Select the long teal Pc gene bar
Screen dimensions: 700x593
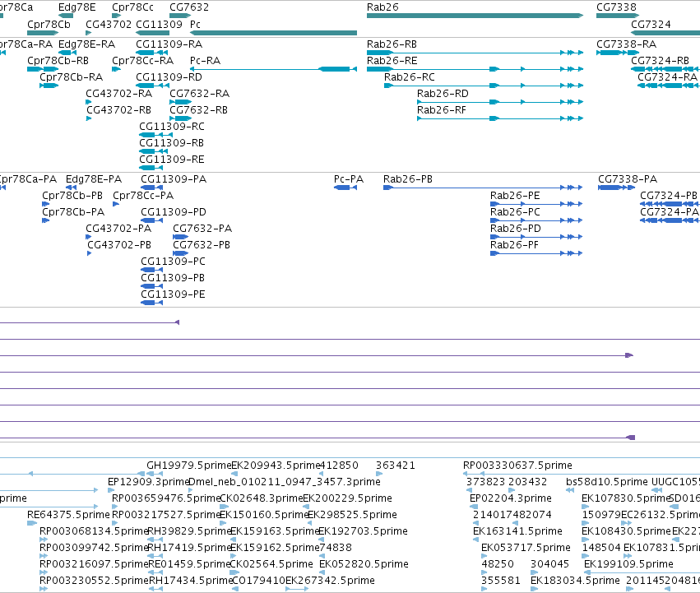273,33
